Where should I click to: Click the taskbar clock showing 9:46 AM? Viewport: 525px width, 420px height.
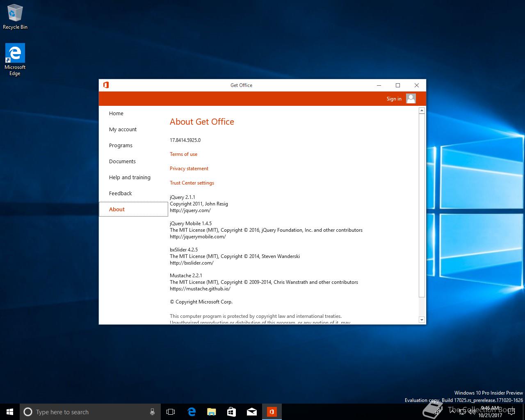pos(490,412)
